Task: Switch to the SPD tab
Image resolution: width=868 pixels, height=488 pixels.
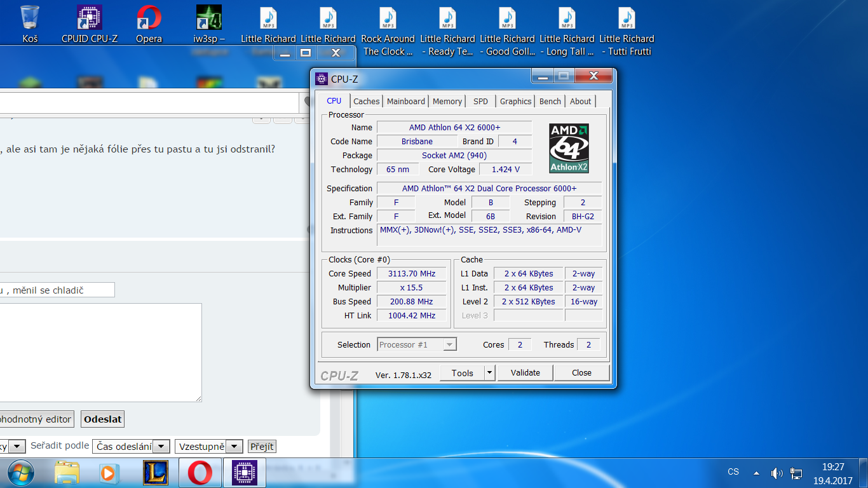Action: pos(481,101)
